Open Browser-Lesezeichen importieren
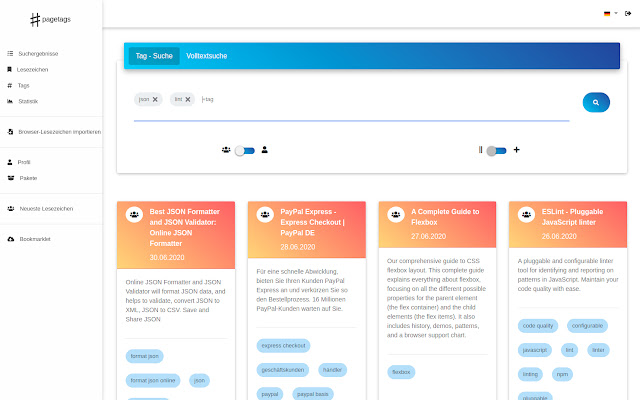 tap(60, 132)
